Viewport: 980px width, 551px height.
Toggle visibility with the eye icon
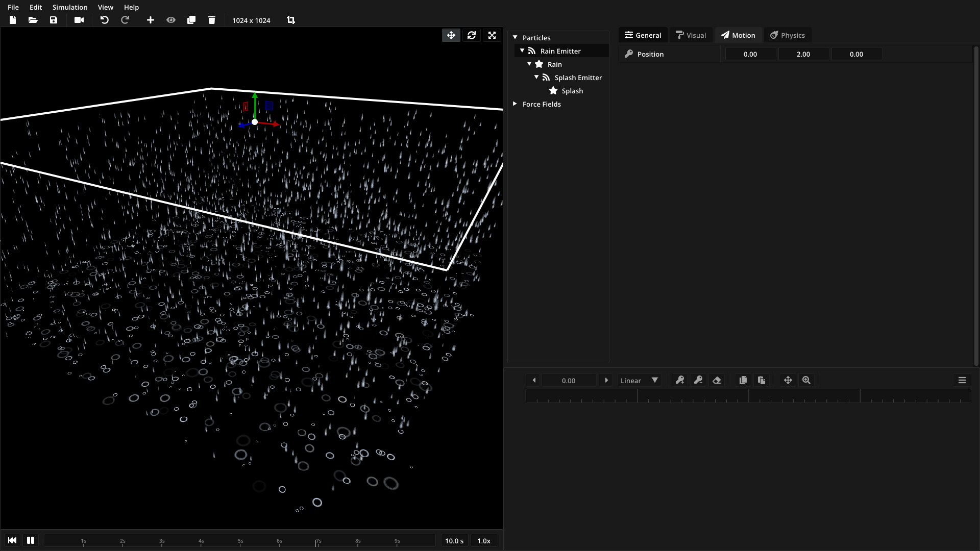(171, 20)
